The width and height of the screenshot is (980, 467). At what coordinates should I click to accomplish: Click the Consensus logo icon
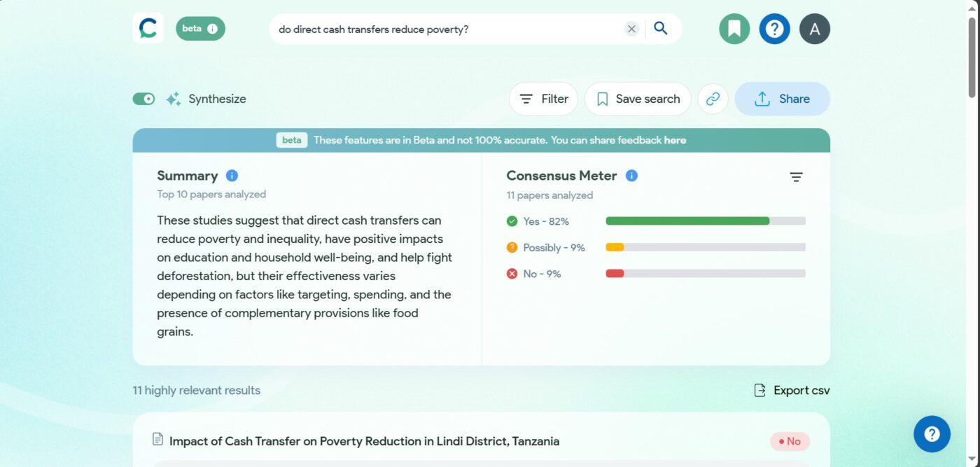148,29
